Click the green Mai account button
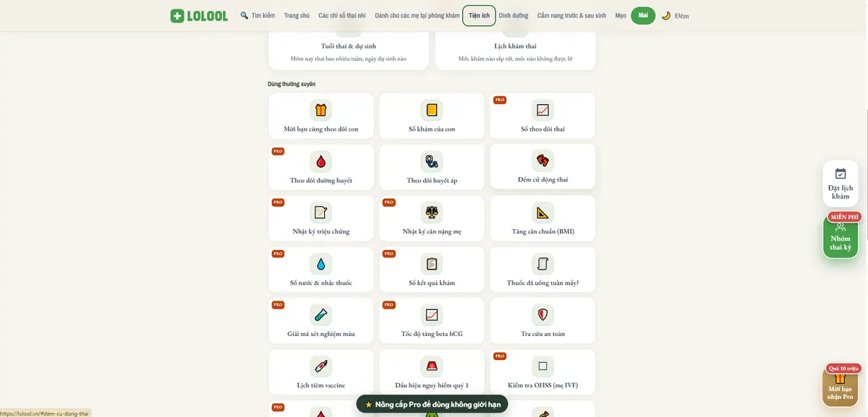Viewport: 868px width, 417px height. [x=643, y=15]
